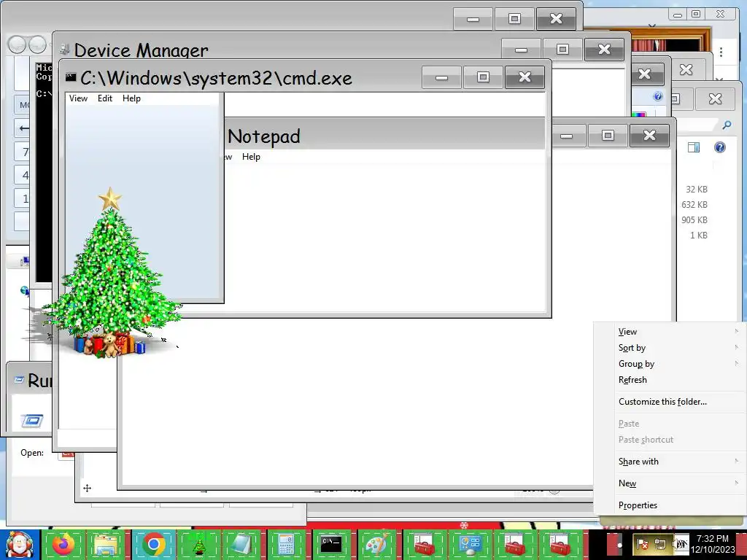Expand the Share with submenu
747x560 pixels.
(670, 461)
